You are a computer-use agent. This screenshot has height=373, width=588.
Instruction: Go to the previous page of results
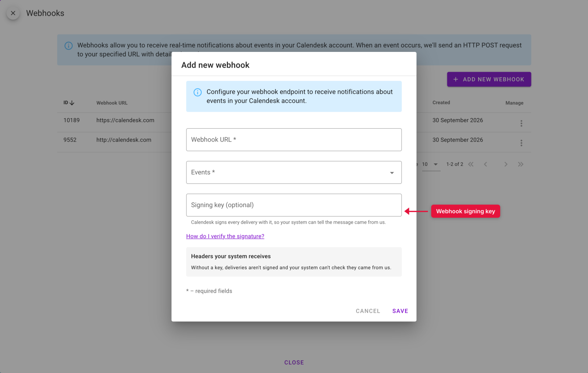pyautogui.click(x=485, y=164)
